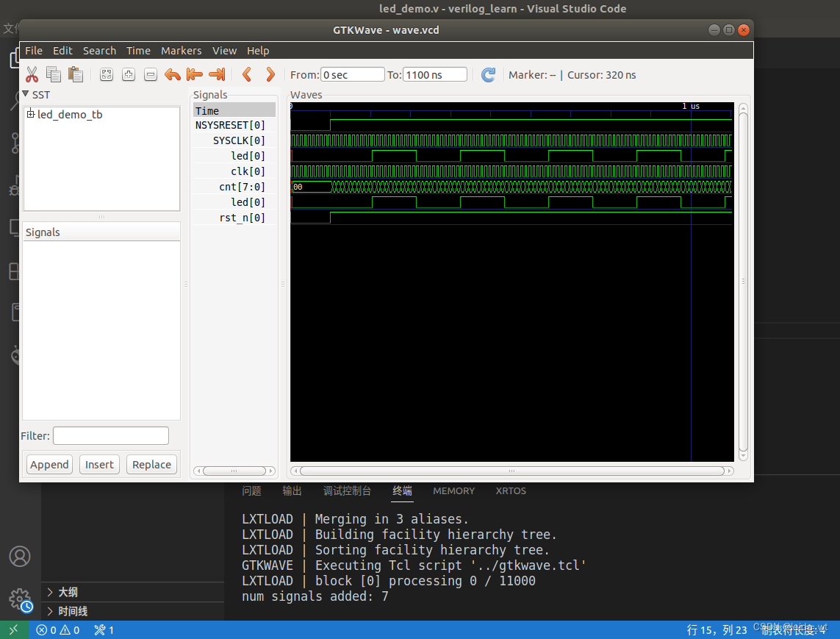Click the Replace button
This screenshot has width=840, height=639.
(151, 464)
